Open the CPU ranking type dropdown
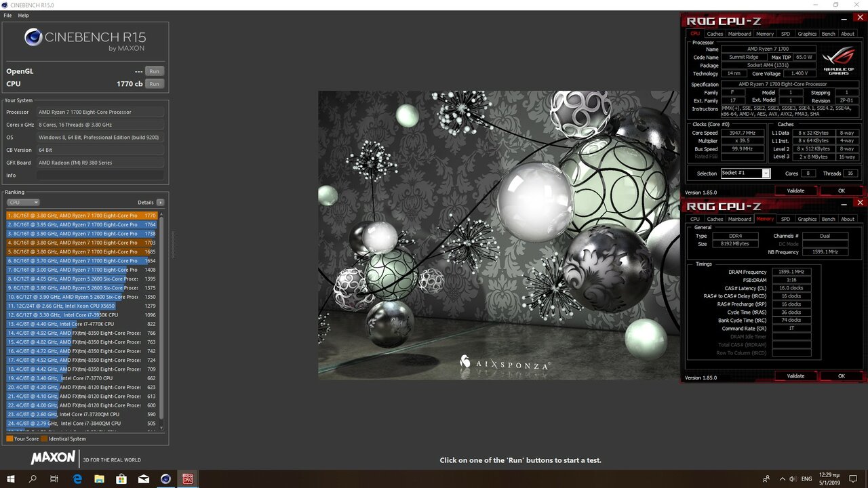Screen dimensions: 868x488 point(23,202)
